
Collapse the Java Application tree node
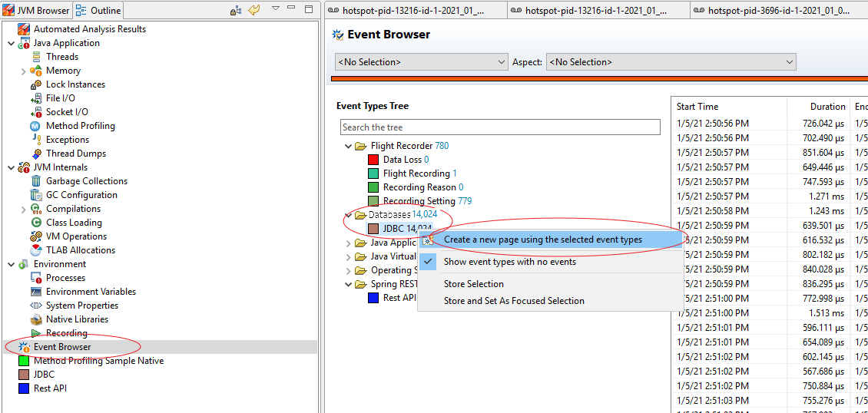(x=11, y=43)
